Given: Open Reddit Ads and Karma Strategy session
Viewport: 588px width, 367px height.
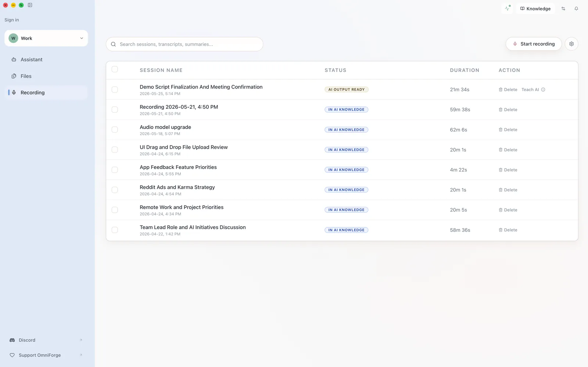Looking at the screenshot, I should pos(177,187).
